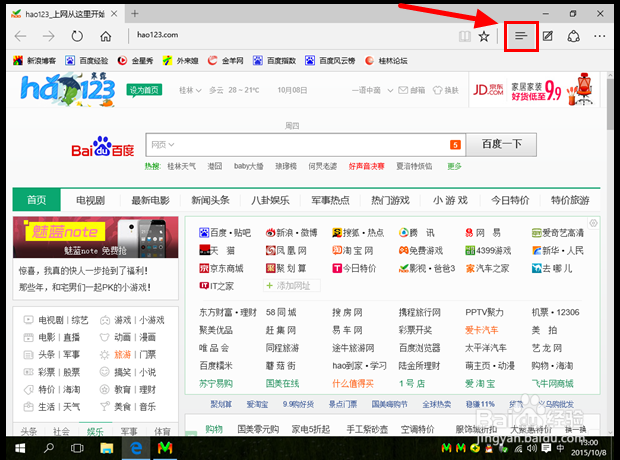This screenshot has height=460, width=620.
Task: Open the 淘宝网 link
Action: (352, 250)
